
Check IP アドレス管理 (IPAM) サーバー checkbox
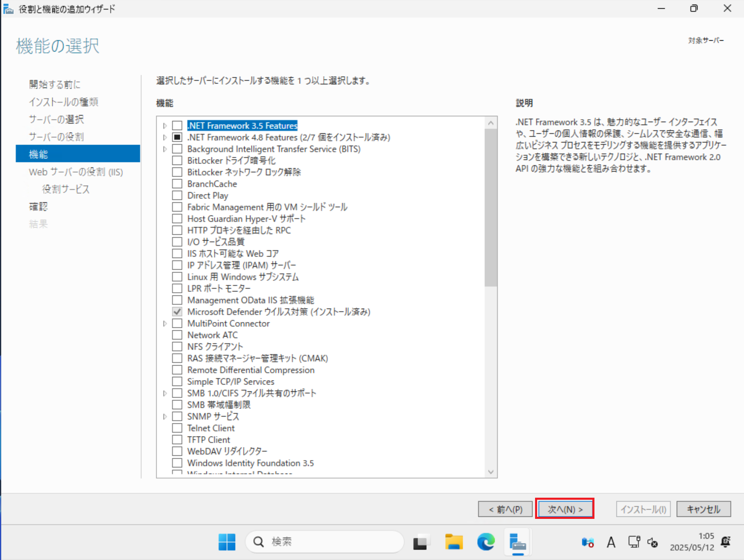point(177,265)
